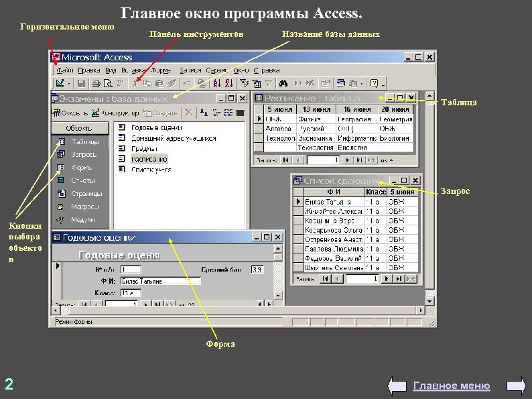Open the Справка menu

pyautogui.click(x=267, y=70)
